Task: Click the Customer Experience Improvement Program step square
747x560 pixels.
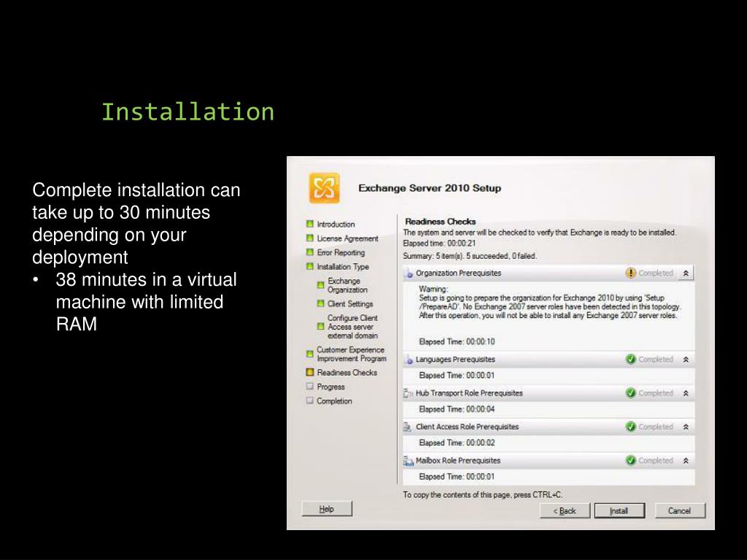Action: point(310,354)
